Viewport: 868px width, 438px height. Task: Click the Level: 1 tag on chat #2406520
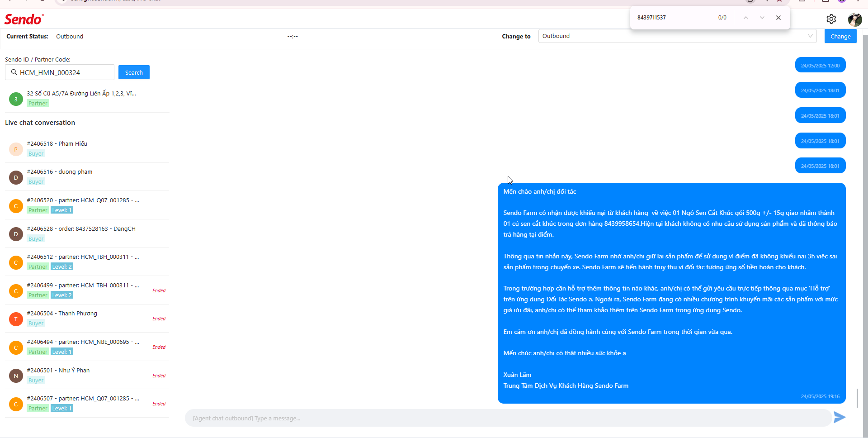[x=62, y=210]
